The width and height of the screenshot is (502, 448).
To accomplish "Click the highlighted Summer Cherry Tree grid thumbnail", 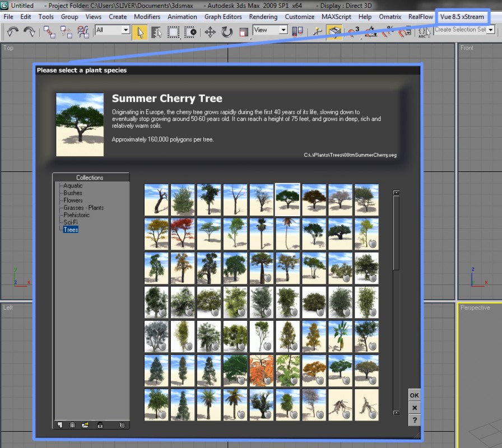I will point(287,200).
